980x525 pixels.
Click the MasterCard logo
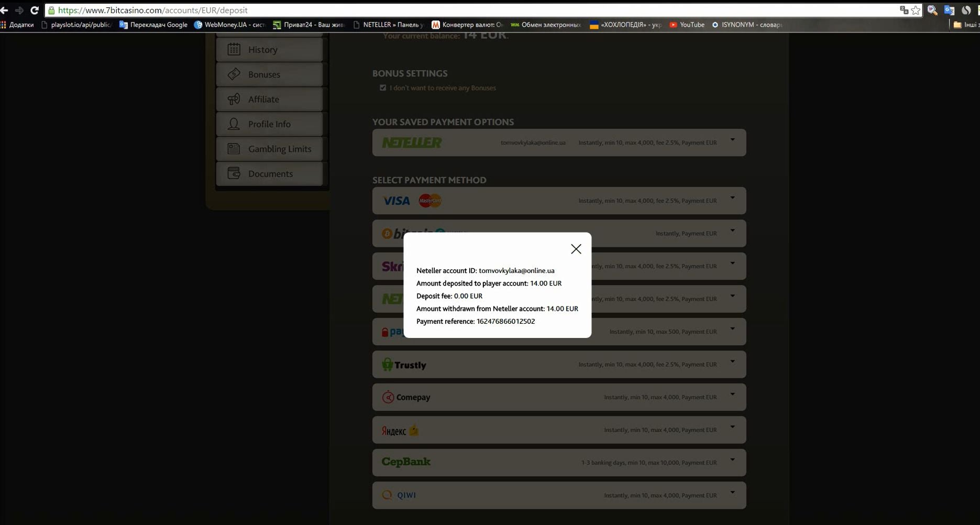[x=430, y=201]
